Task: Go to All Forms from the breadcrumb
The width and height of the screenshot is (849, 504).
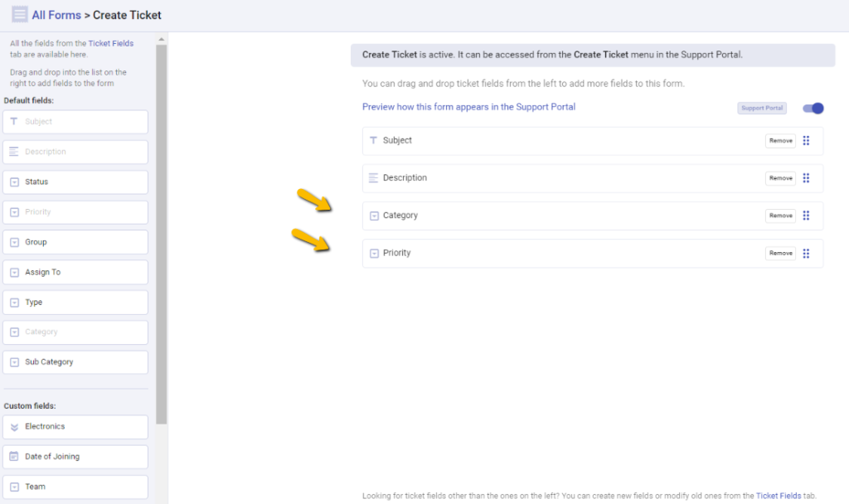Action: tap(56, 14)
